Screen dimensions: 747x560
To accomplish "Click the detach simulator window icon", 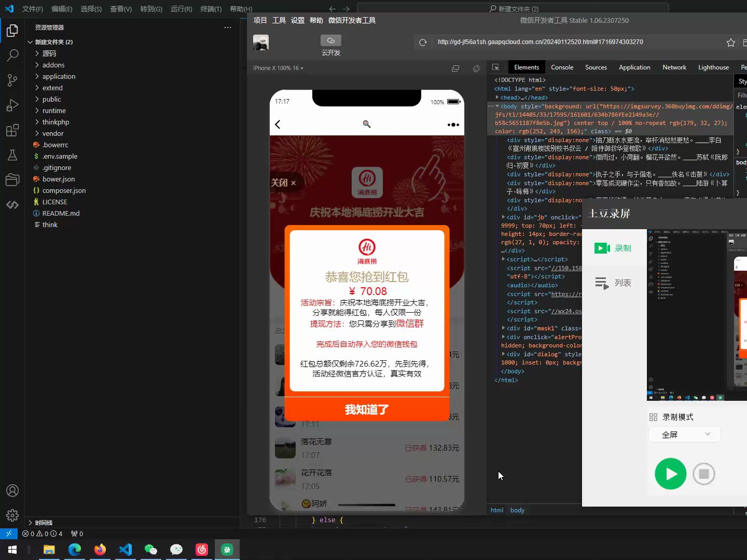I will pyautogui.click(x=455, y=68).
